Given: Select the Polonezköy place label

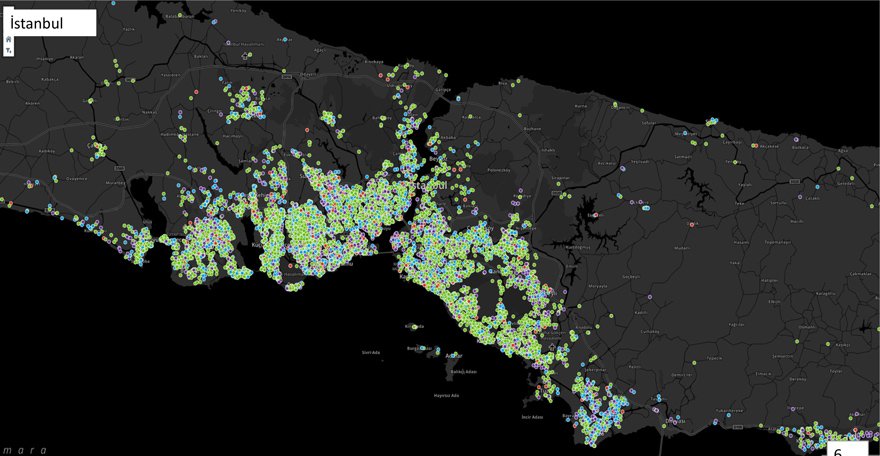Looking at the screenshot, I should click(x=497, y=170).
